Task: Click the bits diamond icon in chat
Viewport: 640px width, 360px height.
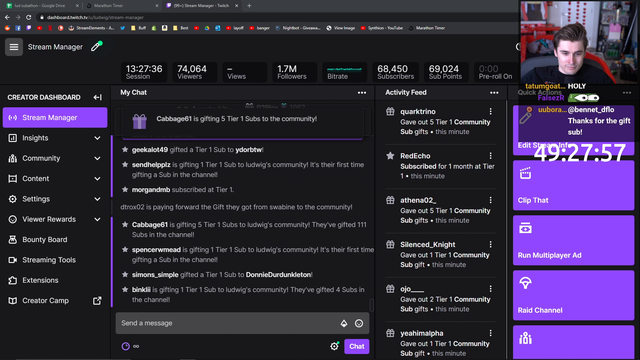Action: (x=344, y=323)
